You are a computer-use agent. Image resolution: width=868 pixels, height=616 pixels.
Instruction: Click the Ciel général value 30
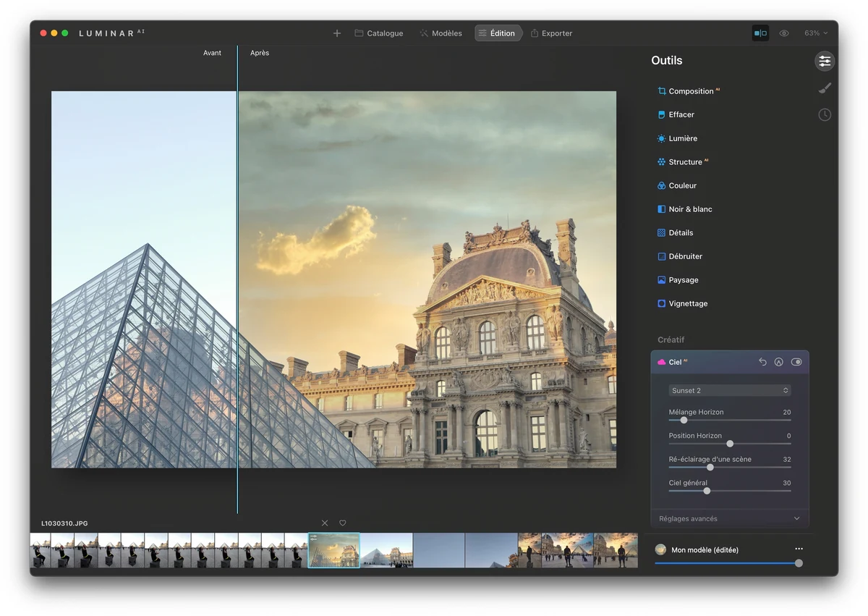pos(787,483)
